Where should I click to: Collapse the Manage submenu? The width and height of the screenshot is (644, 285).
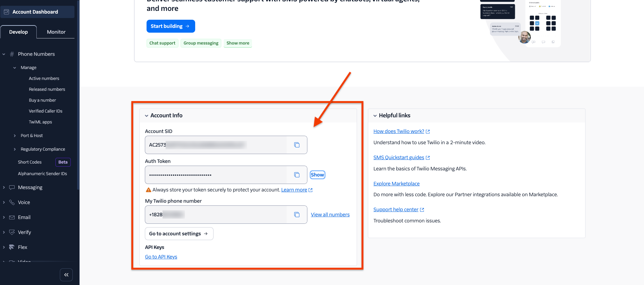(x=15, y=68)
